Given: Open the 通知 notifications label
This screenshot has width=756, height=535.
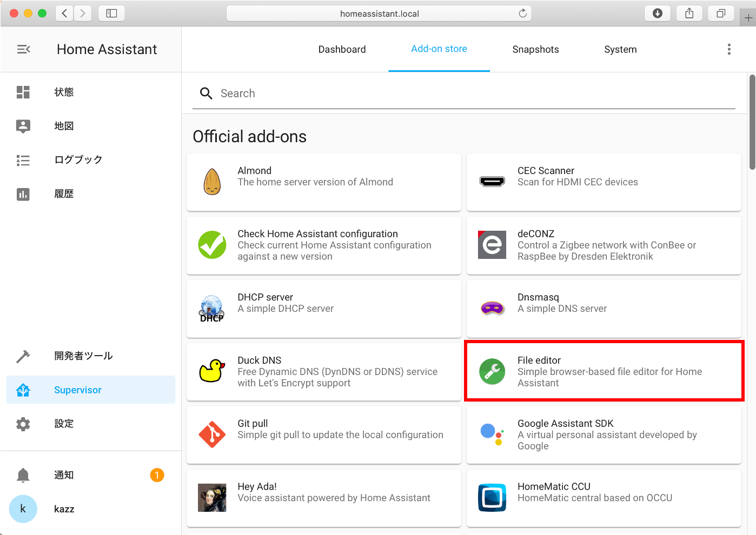Looking at the screenshot, I should 64,475.
